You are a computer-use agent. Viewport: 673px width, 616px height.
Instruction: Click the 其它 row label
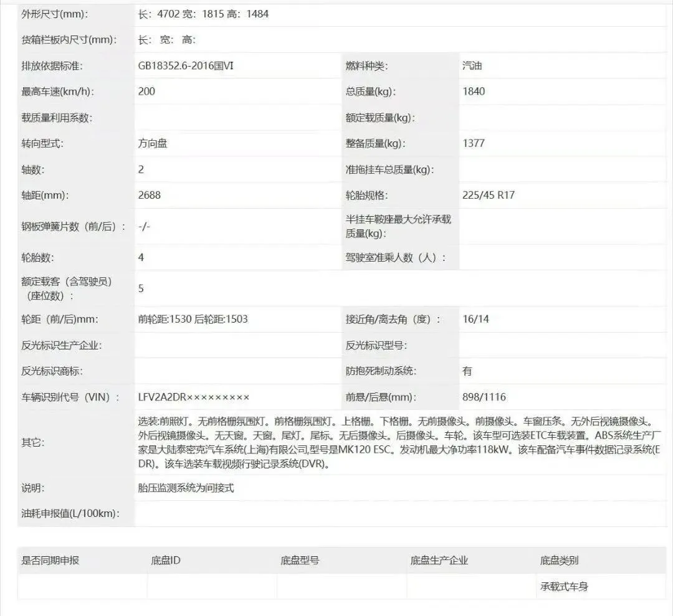pos(33,443)
